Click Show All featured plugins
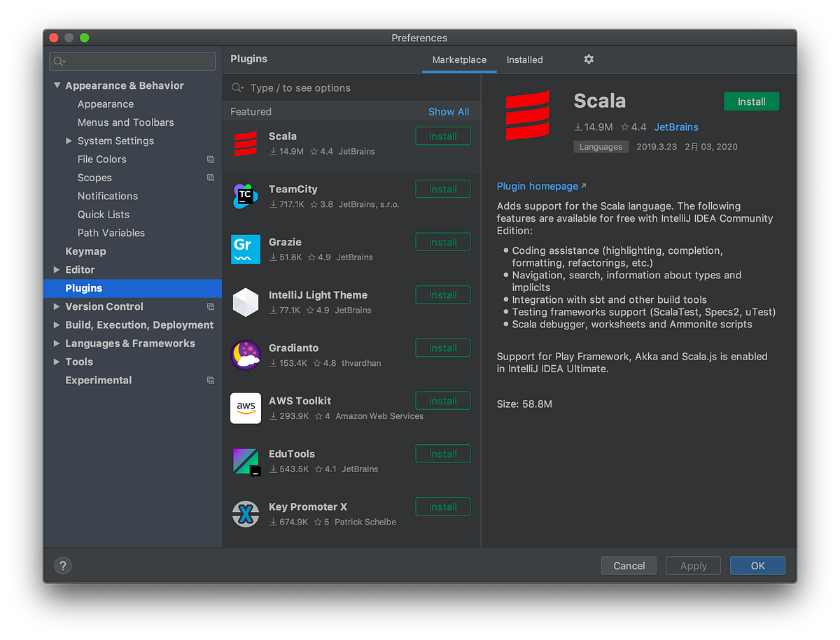840x640 pixels. click(449, 111)
